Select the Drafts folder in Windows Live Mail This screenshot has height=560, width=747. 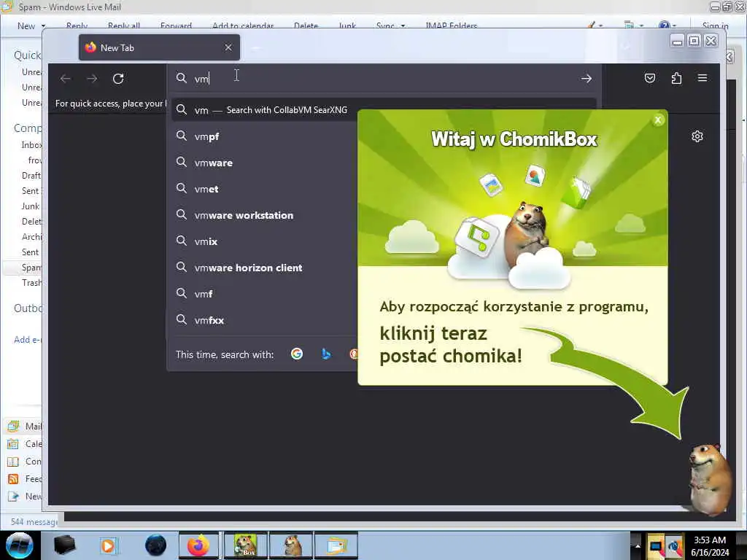pos(31,175)
